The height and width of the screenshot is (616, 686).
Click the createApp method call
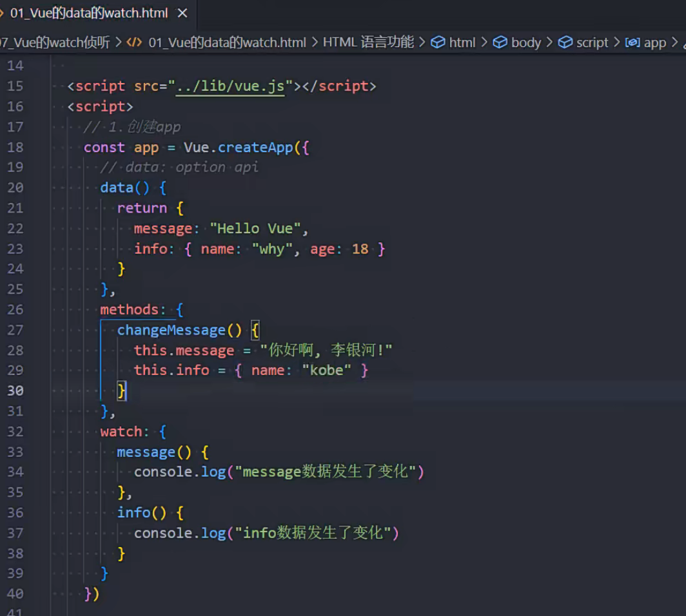pos(255,148)
